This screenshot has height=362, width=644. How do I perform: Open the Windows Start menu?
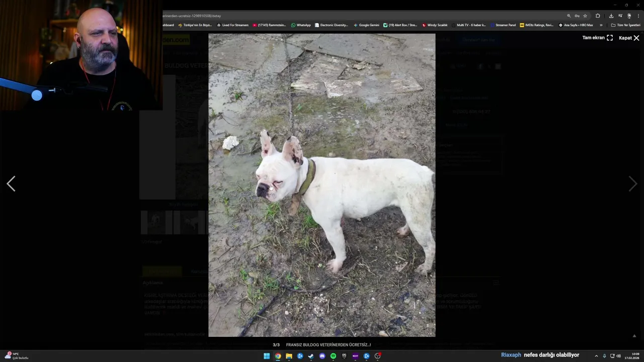[267, 356]
